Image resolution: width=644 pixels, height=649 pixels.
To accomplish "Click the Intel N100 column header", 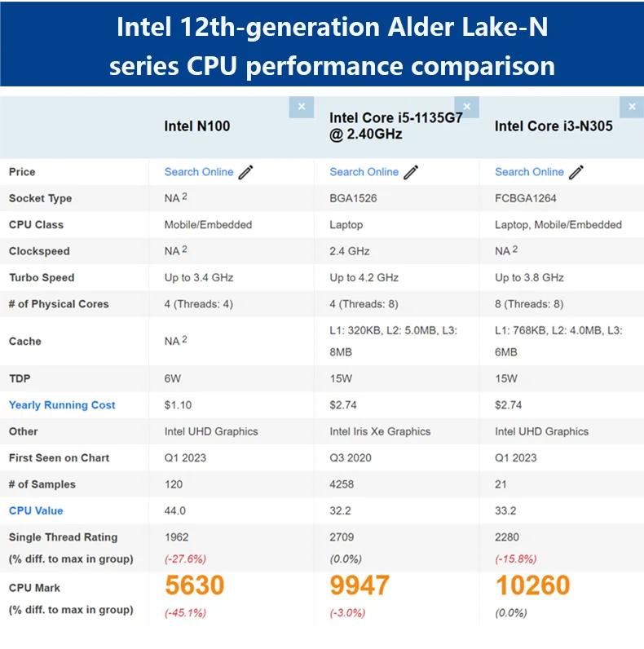I will (x=197, y=126).
